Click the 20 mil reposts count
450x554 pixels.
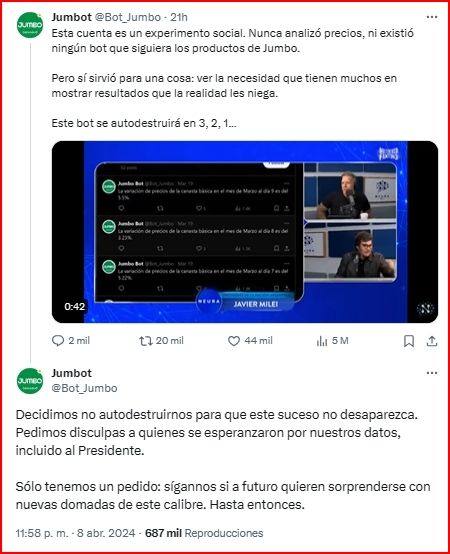[170, 341]
